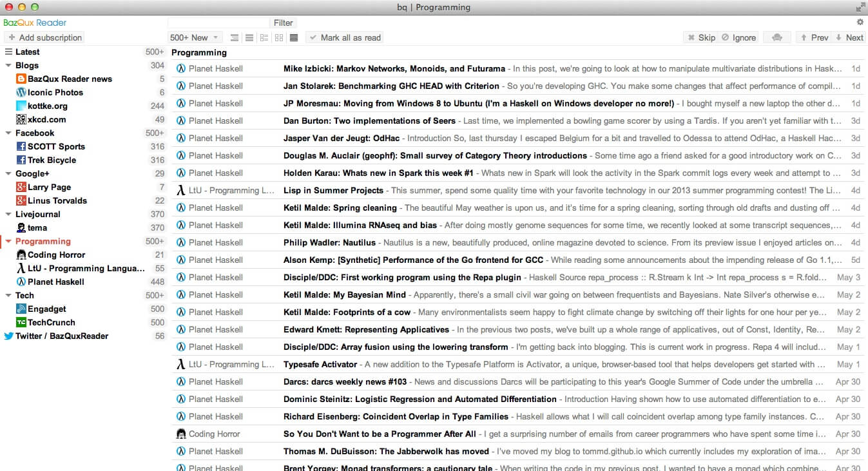Viewport: 868px width, 471px height.
Task: Switch to magazine view icon
Action: (x=264, y=38)
